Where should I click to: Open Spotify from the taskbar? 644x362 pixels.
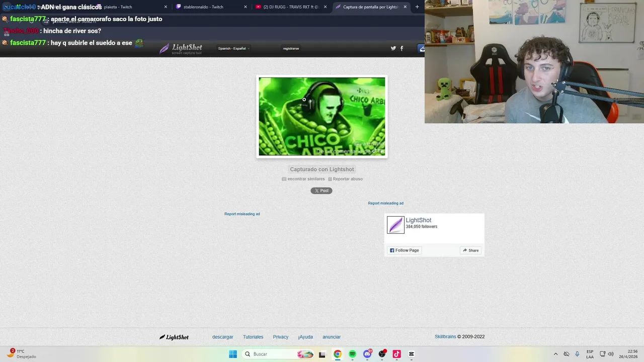(352, 354)
